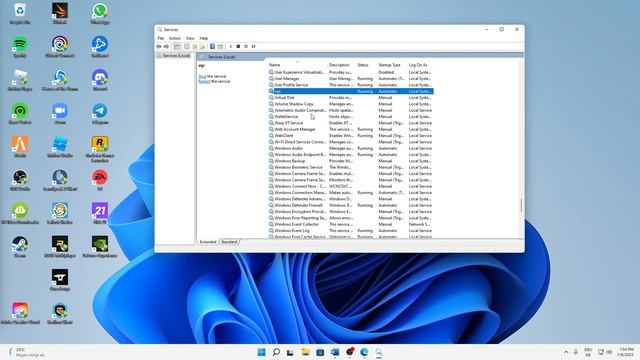Click the Pause Service toolbar icon
The height and width of the screenshot is (360, 640).
pyautogui.click(x=246, y=47)
